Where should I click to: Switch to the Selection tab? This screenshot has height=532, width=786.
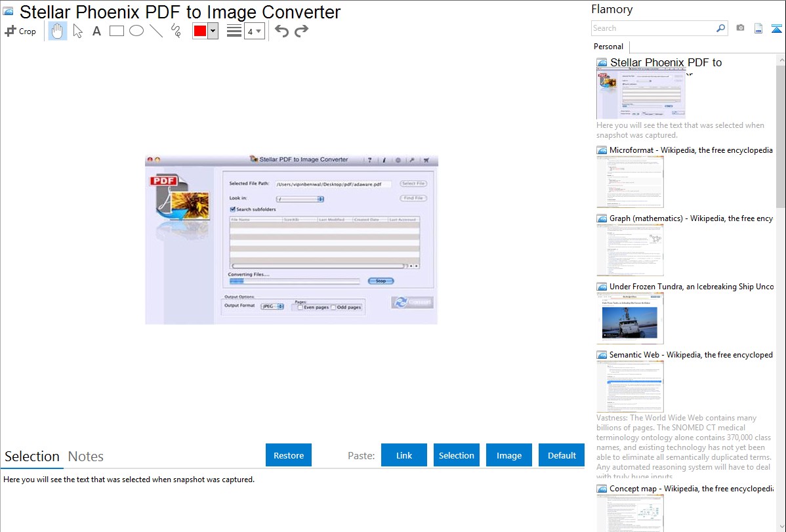click(x=32, y=457)
